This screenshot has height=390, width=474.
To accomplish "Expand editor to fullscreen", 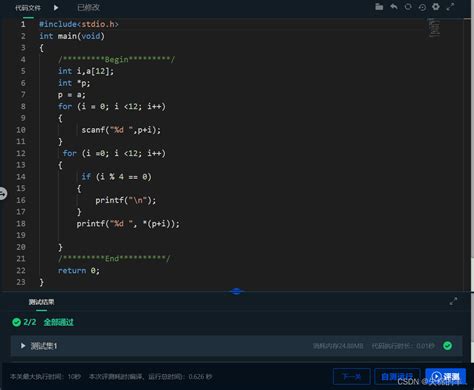I will tap(450, 7).
